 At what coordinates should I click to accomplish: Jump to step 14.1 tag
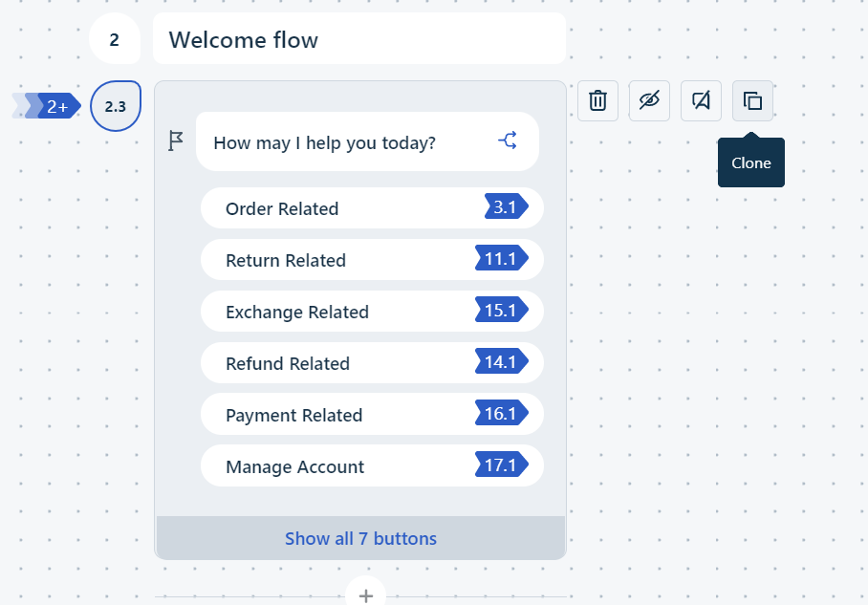coord(502,361)
